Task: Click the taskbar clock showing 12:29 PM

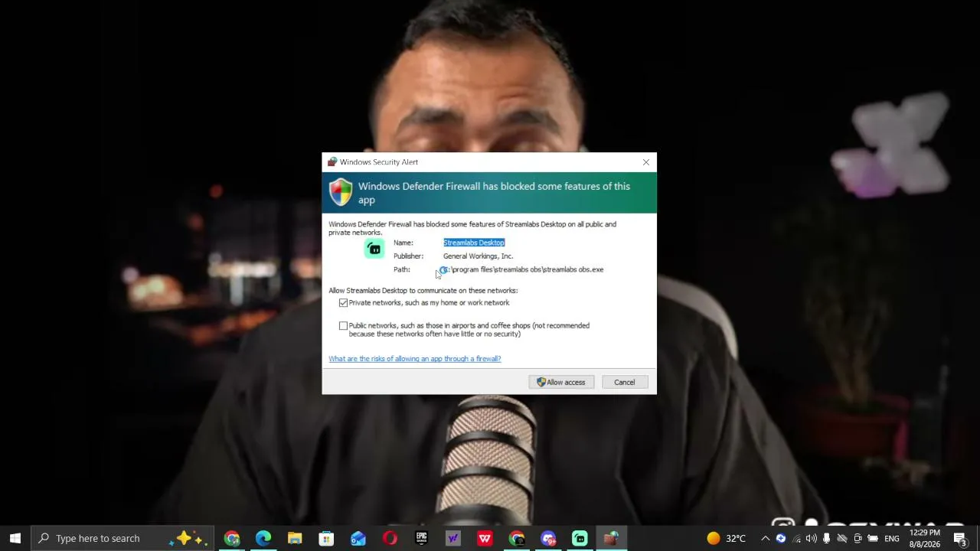Action: 925,538
